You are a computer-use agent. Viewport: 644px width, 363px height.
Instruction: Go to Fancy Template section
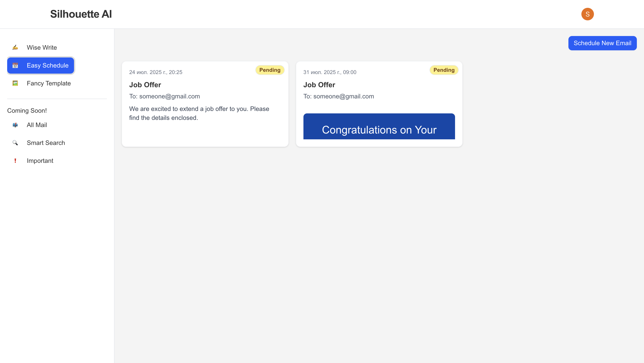pyautogui.click(x=49, y=83)
